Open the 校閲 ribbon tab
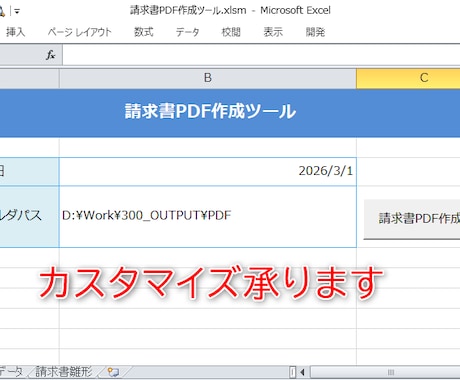Screen dimensions: 460x380 point(231,32)
